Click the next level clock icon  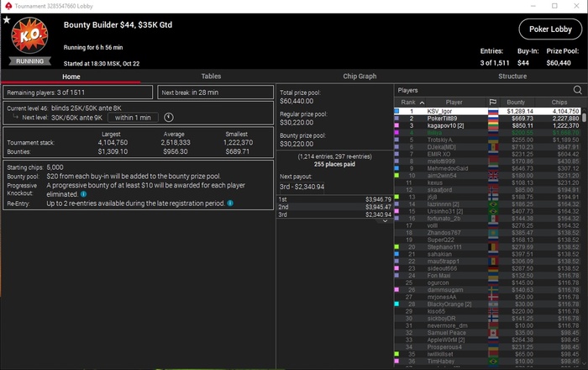(x=169, y=118)
